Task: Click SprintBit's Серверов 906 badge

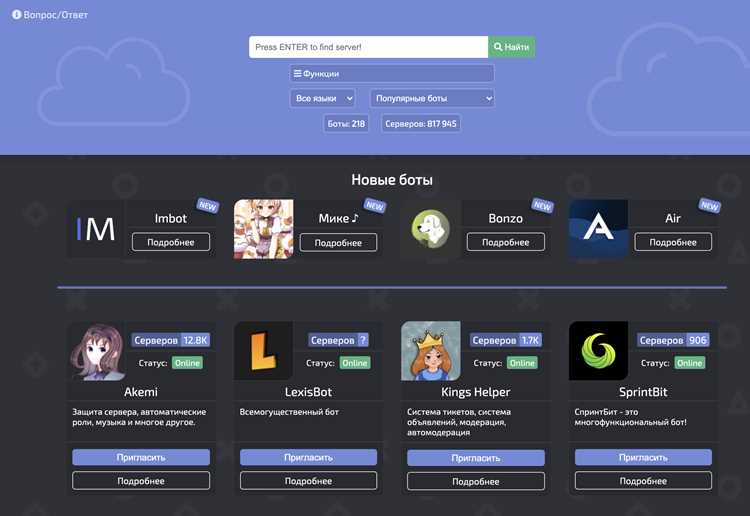Action: click(673, 340)
